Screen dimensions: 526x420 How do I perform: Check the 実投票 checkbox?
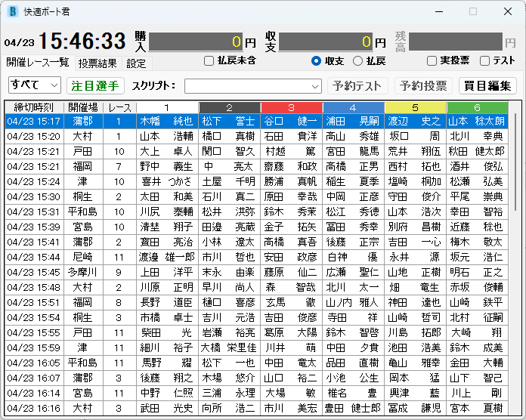pos(432,61)
